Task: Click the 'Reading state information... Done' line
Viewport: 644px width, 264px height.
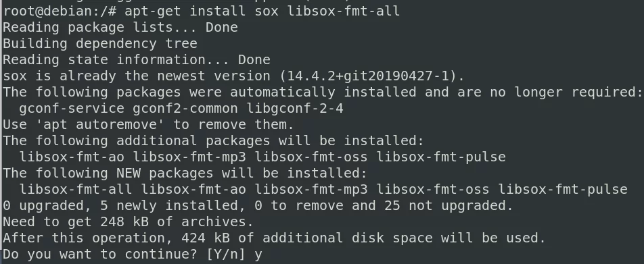Action: tap(137, 60)
